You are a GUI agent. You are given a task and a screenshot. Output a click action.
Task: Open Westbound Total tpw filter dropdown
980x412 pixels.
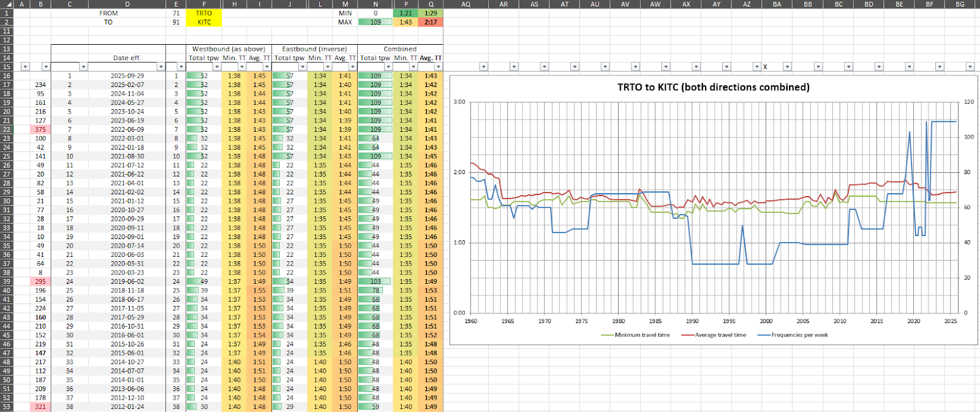[x=217, y=67]
